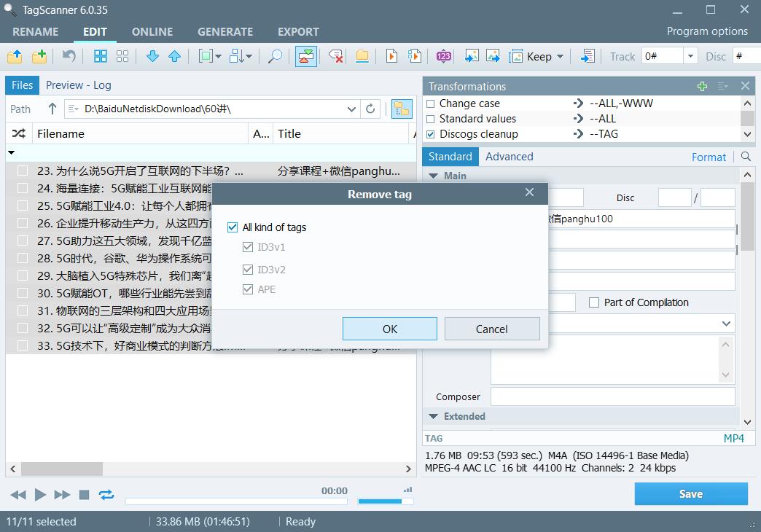Open the 'Keep' artwork dropdown
The height and width of the screenshot is (532, 761).
point(560,56)
